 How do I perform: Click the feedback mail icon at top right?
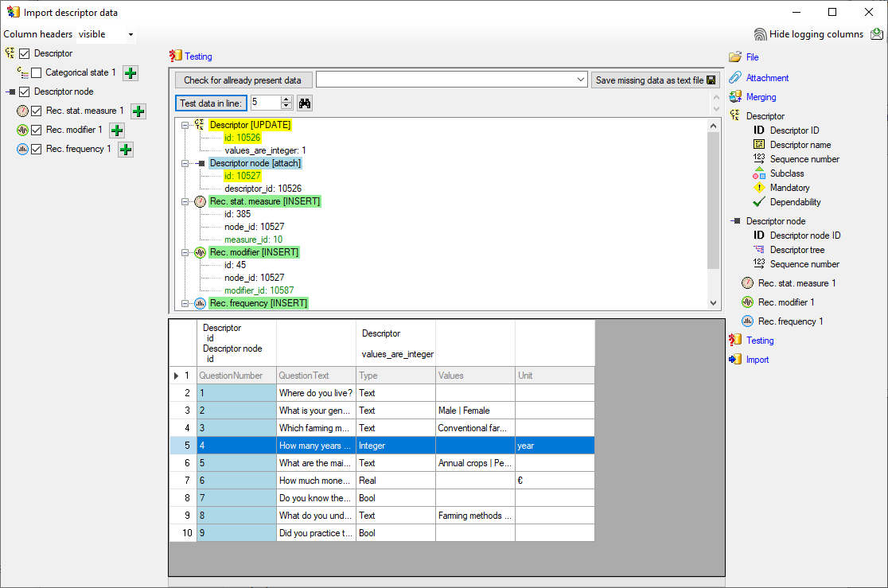[x=877, y=34]
